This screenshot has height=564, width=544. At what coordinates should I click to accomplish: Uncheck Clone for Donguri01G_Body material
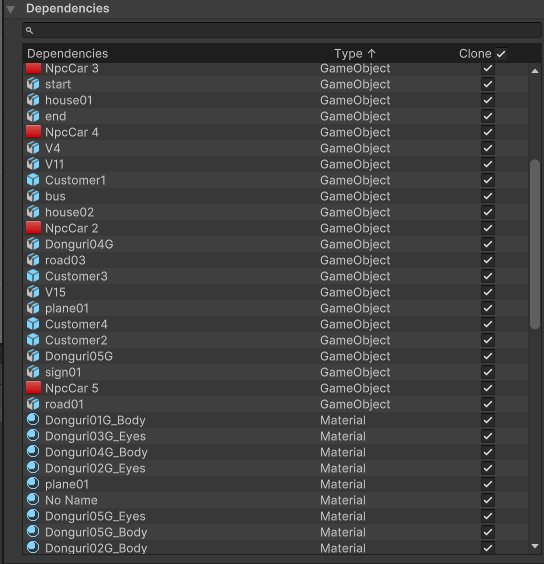tap(488, 420)
